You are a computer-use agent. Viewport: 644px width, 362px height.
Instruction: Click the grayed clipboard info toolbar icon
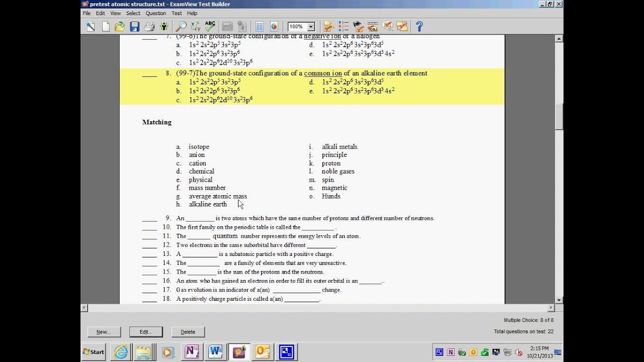[x=242, y=27]
